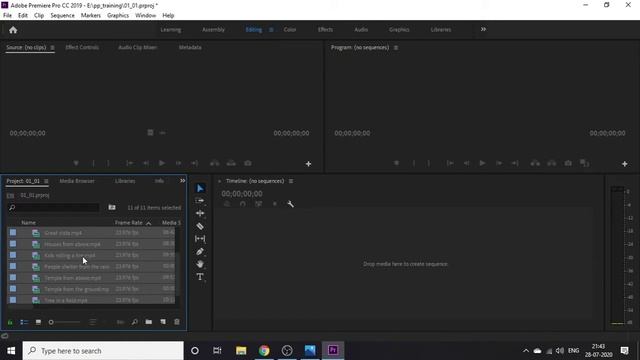Switch to the Learning workspace
This screenshot has height=360, width=640.
tap(171, 30)
